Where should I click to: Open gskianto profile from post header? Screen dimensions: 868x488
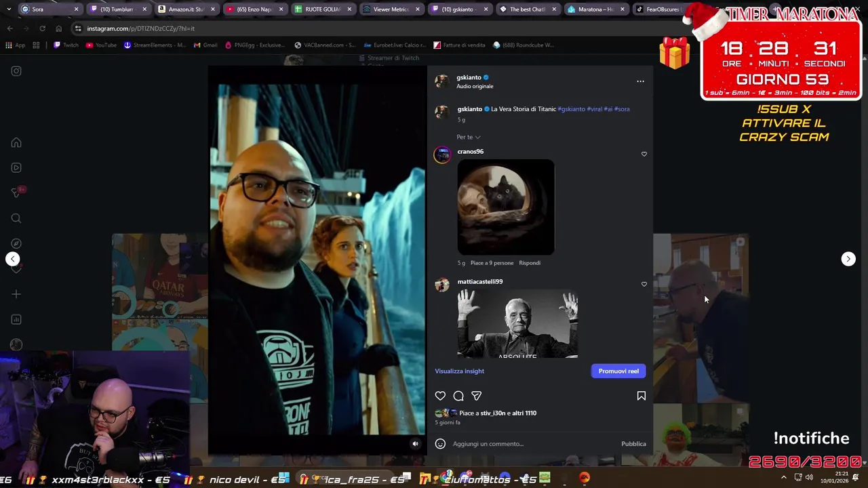[x=469, y=77]
